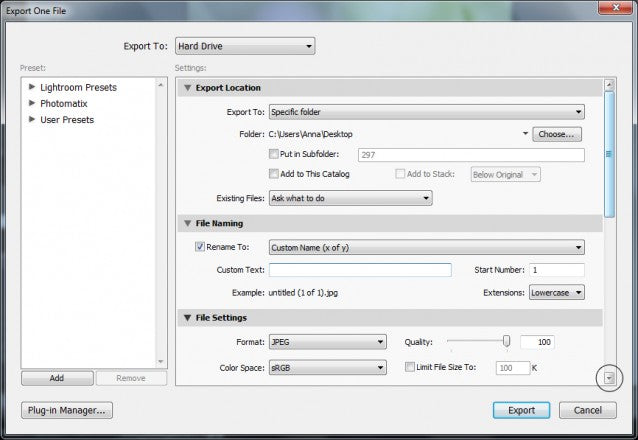This screenshot has height=440, width=638.
Task: Click the scroll up arrow in settings
Action: pos(609,87)
